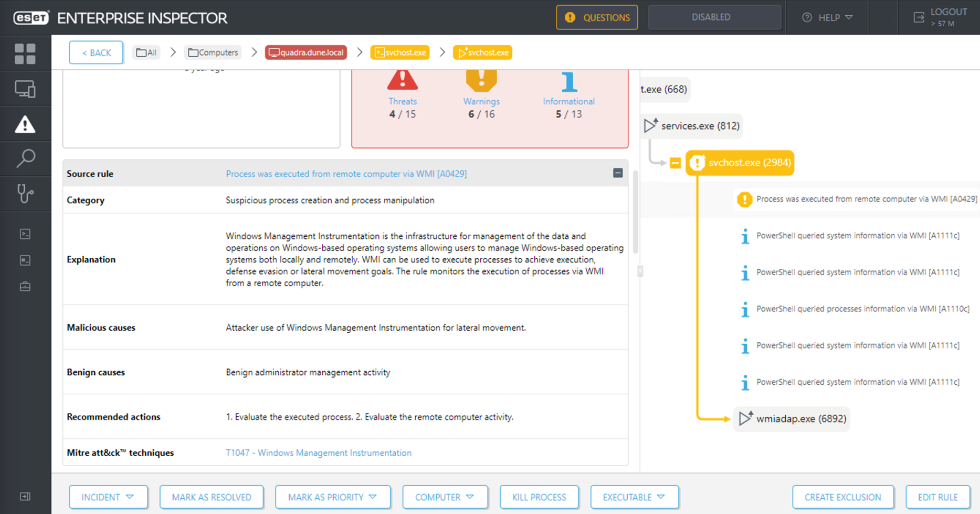
Task: Open the Scripts icon below Executables in sidebar
Action: pos(25,260)
